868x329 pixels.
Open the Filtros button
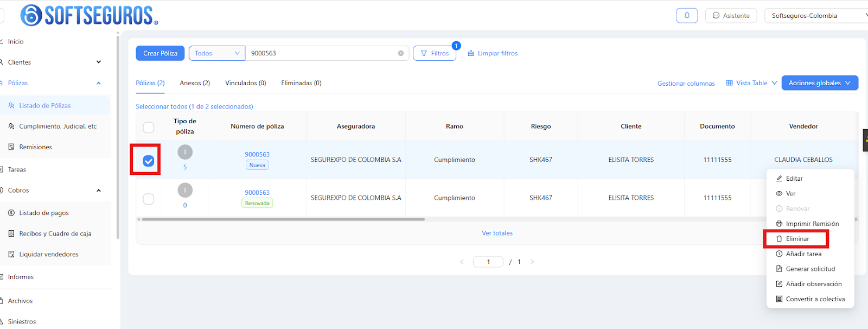pyautogui.click(x=435, y=53)
